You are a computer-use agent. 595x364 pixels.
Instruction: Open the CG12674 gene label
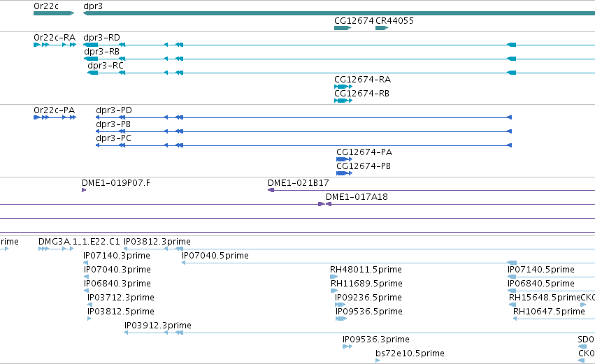tap(354, 21)
